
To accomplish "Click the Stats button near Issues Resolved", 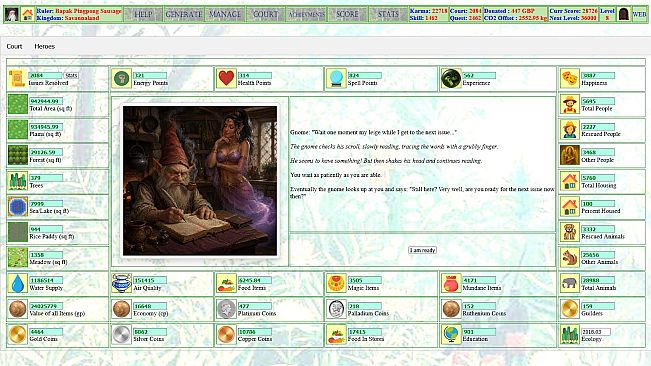I will (x=71, y=76).
